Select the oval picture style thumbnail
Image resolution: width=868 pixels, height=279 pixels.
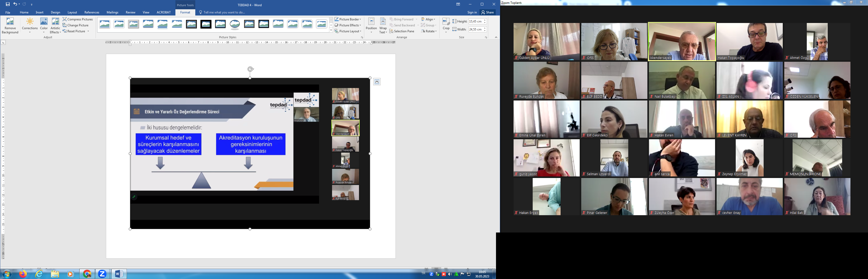click(x=235, y=24)
